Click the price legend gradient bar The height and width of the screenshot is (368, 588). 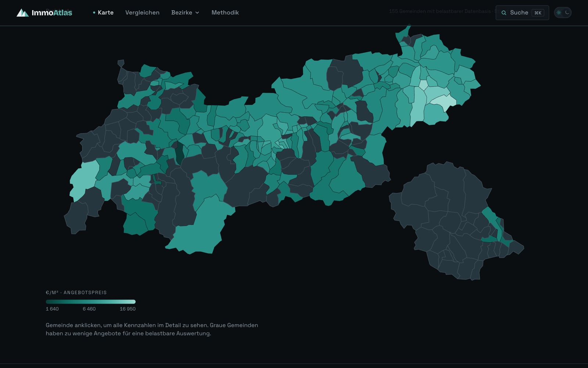91,302
